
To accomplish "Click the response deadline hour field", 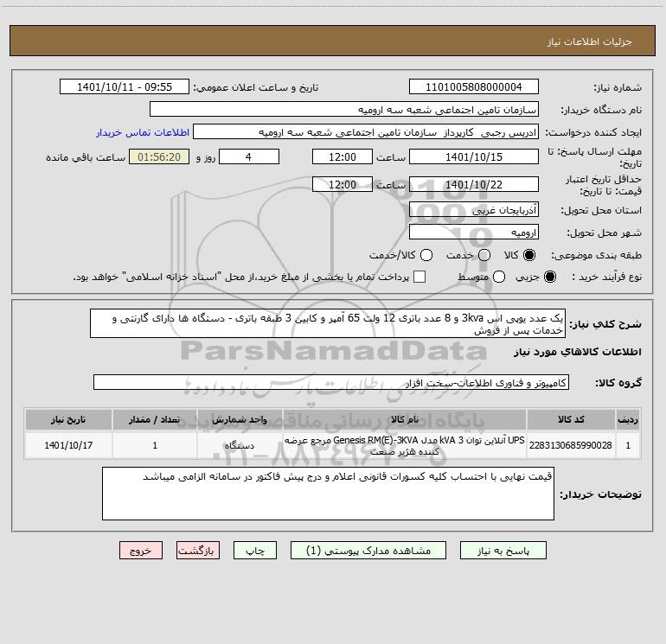I will tap(343, 156).
